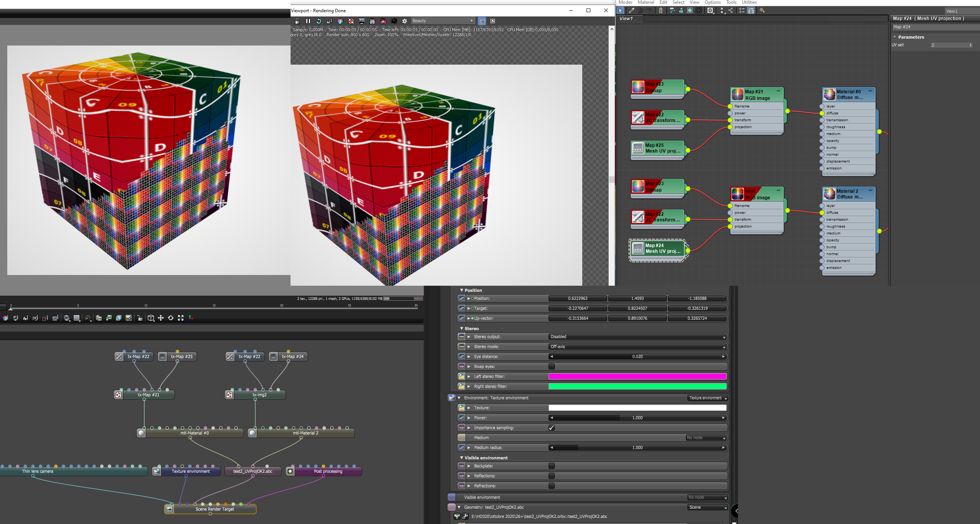Click the XYZ axis gizmo icon

191,318
